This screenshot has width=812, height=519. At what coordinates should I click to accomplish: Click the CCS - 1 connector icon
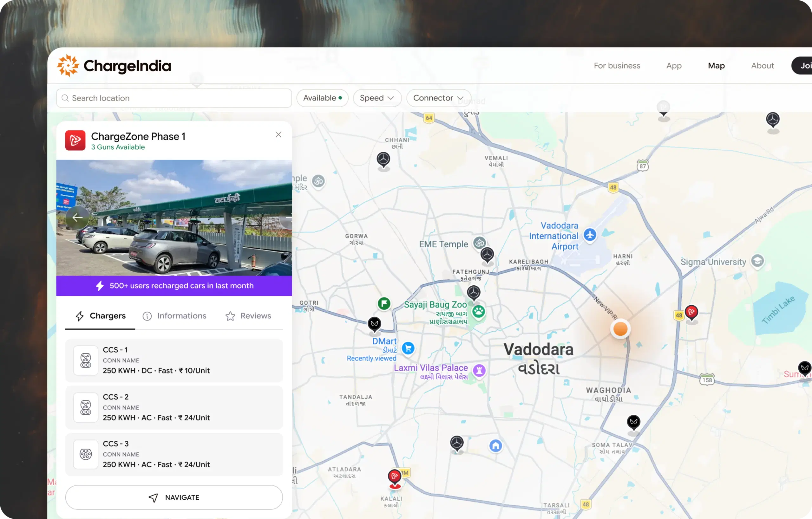[x=86, y=360]
